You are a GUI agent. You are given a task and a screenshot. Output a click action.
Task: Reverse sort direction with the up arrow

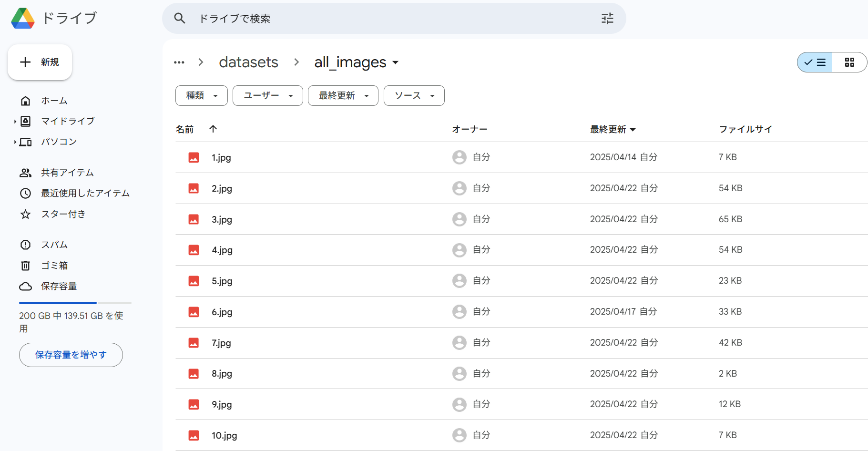pyautogui.click(x=213, y=129)
